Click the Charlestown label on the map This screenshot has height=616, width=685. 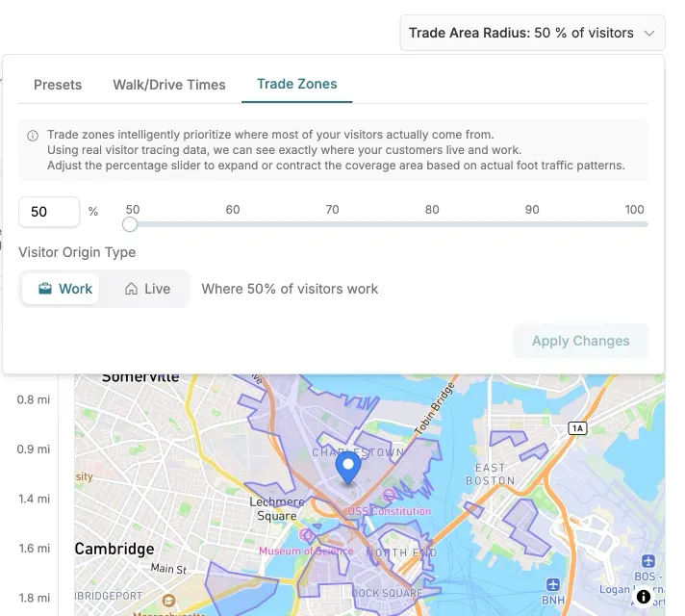tap(358, 452)
